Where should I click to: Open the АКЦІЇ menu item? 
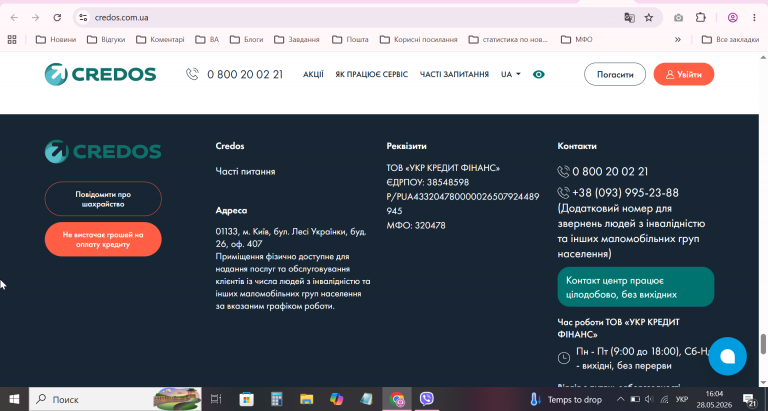pos(313,74)
